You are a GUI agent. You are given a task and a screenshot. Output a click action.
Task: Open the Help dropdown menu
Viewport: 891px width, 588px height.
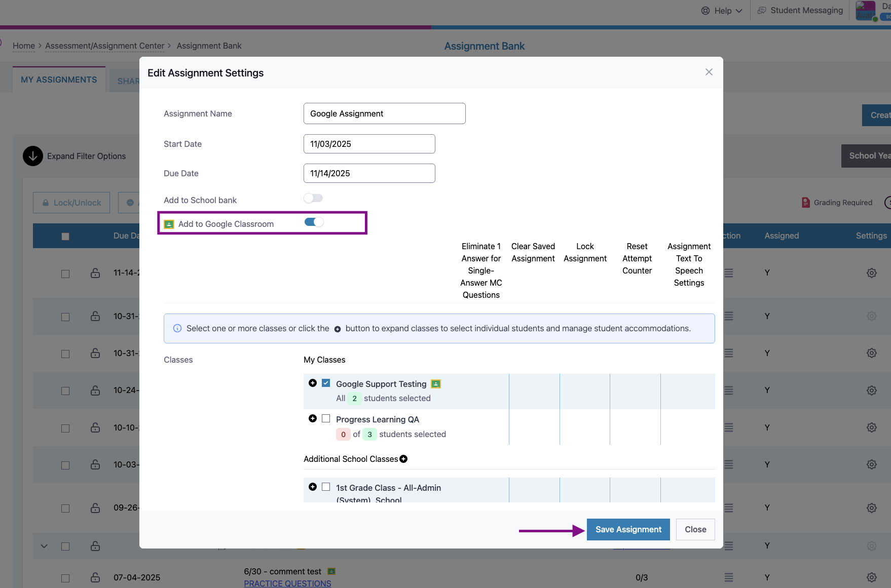722,11
